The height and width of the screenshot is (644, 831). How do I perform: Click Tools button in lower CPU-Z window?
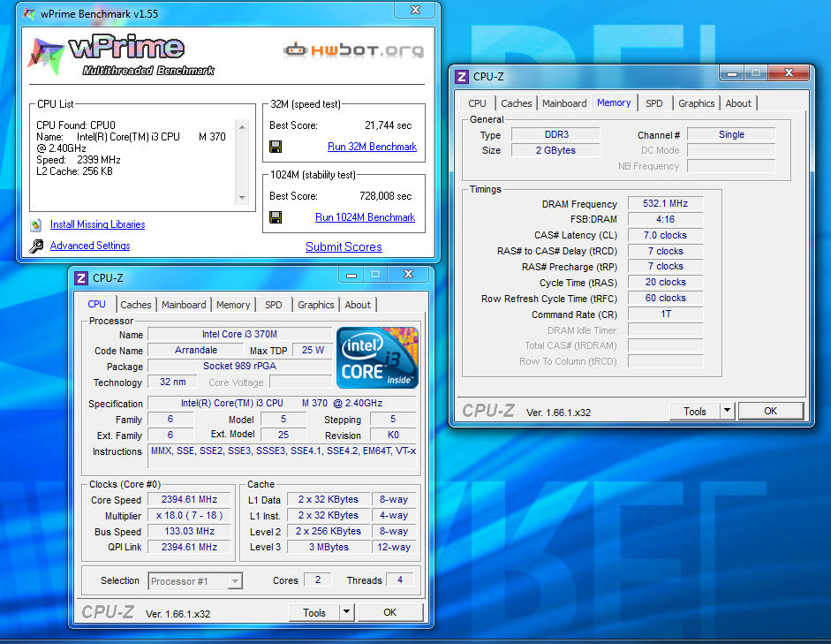314,613
